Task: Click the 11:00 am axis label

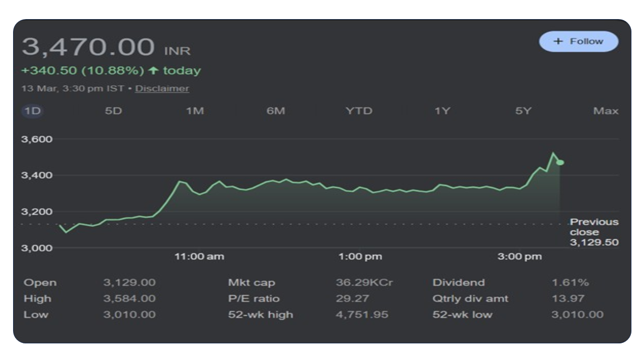Action: [x=199, y=257]
